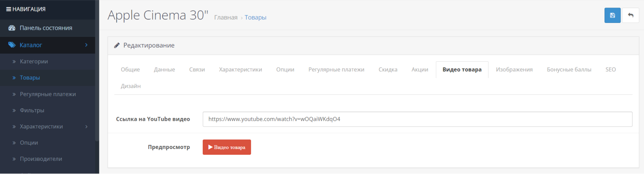
Task: Click the blue save floppy-disk button
Action: pos(612,15)
